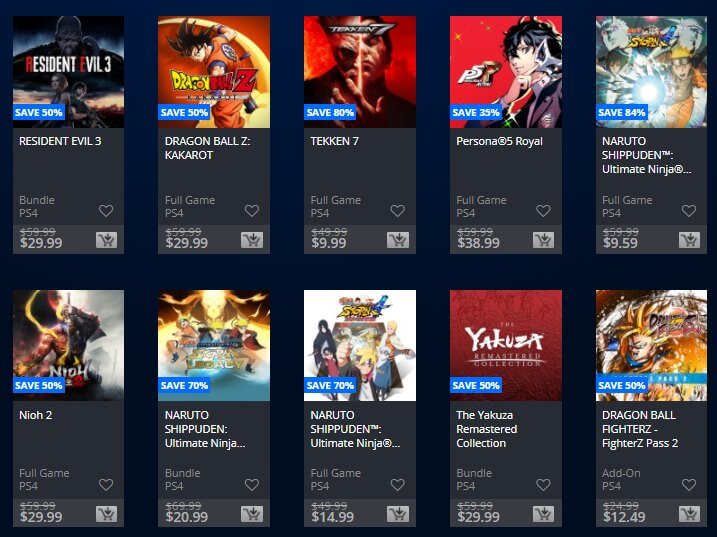Open TEKKEN 7 cover art thumbnail

tap(360, 72)
